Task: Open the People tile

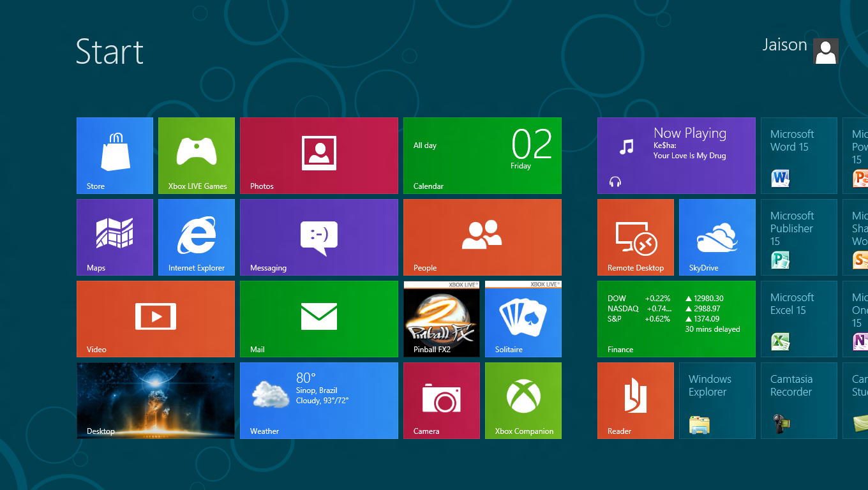Action: click(x=483, y=237)
